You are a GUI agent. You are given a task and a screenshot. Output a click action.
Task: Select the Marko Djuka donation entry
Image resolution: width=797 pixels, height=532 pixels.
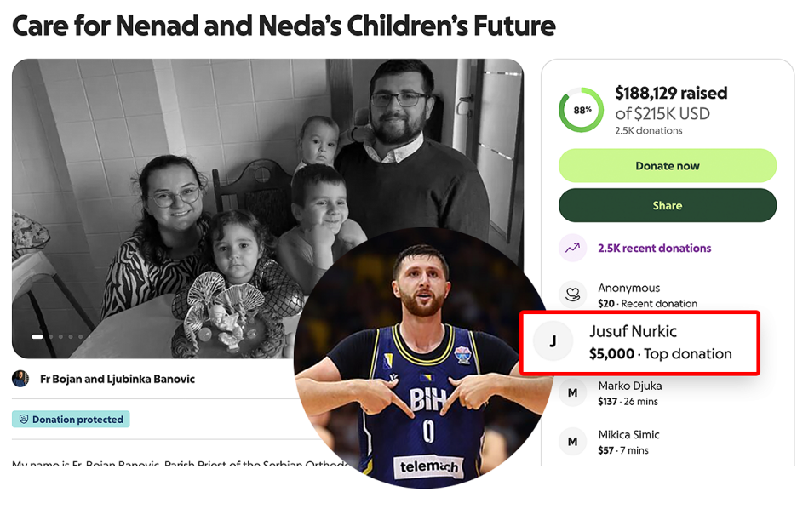coord(630,393)
